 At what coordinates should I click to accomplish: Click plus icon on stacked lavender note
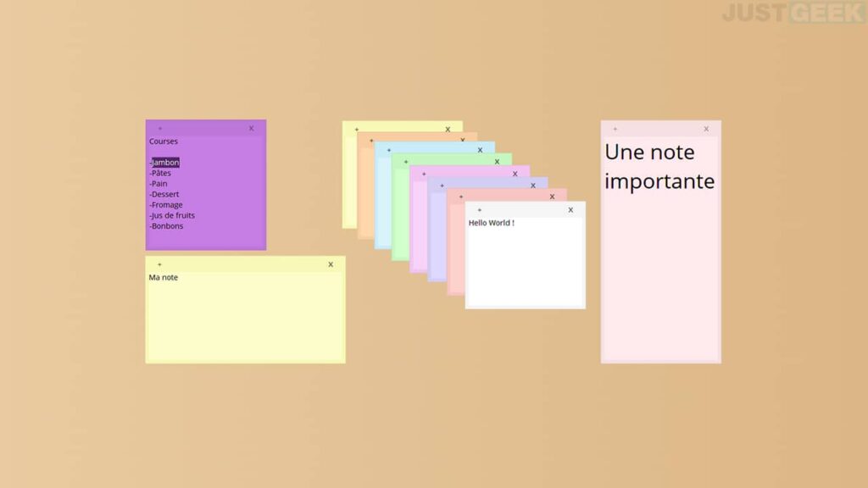point(442,186)
